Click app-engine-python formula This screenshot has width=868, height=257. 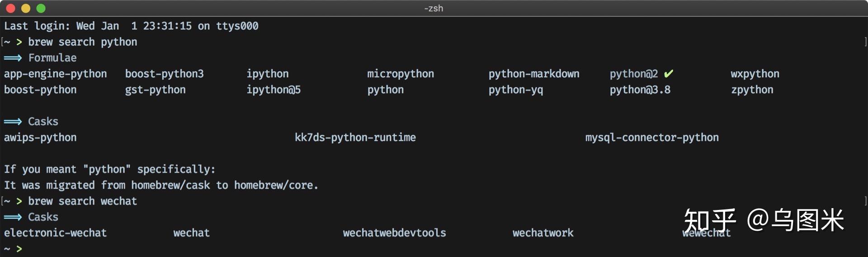(55, 74)
